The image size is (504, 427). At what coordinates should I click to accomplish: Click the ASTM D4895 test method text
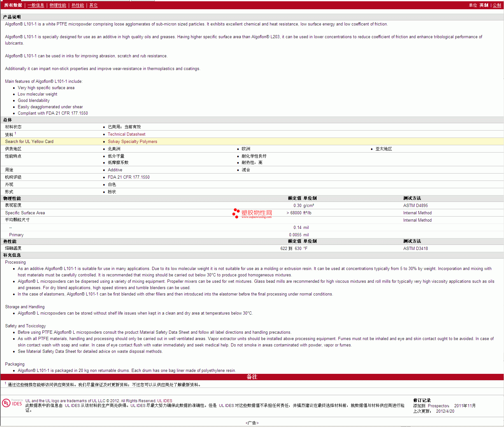click(x=415, y=205)
